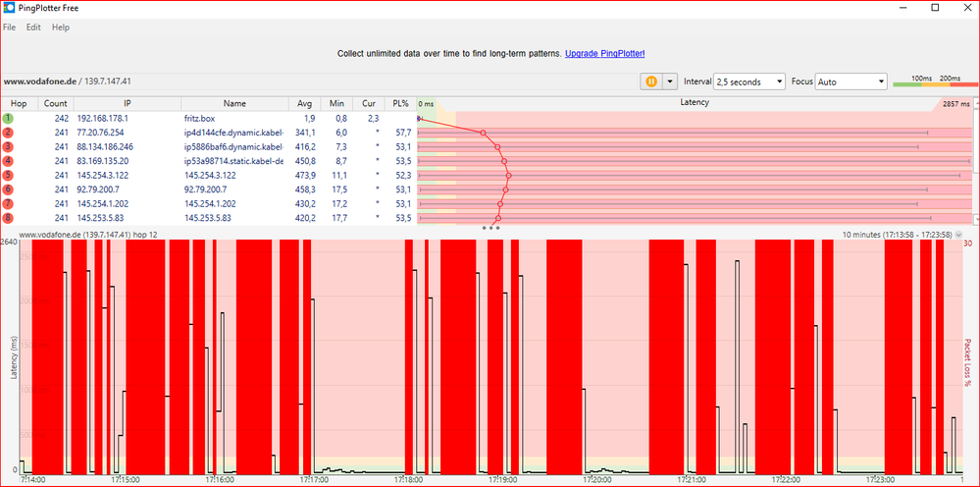The image size is (980, 487).
Task: Click the hop 2 latency point on graph
Action: tap(483, 133)
